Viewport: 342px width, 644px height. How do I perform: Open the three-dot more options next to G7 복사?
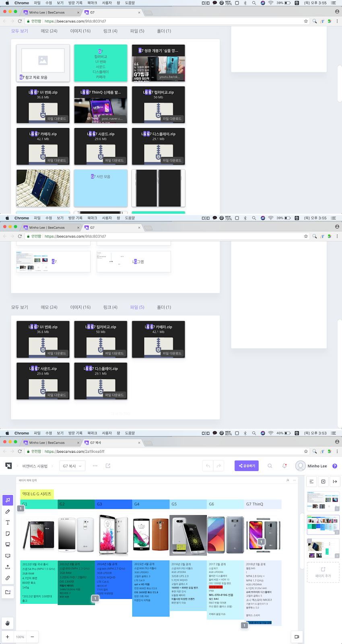point(95,466)
